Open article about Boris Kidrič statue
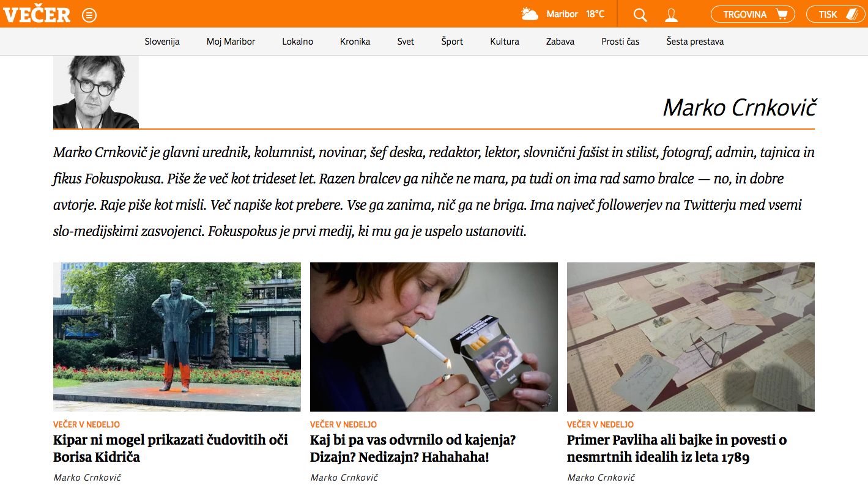The image size is (868, 485). tap(171, 448)
